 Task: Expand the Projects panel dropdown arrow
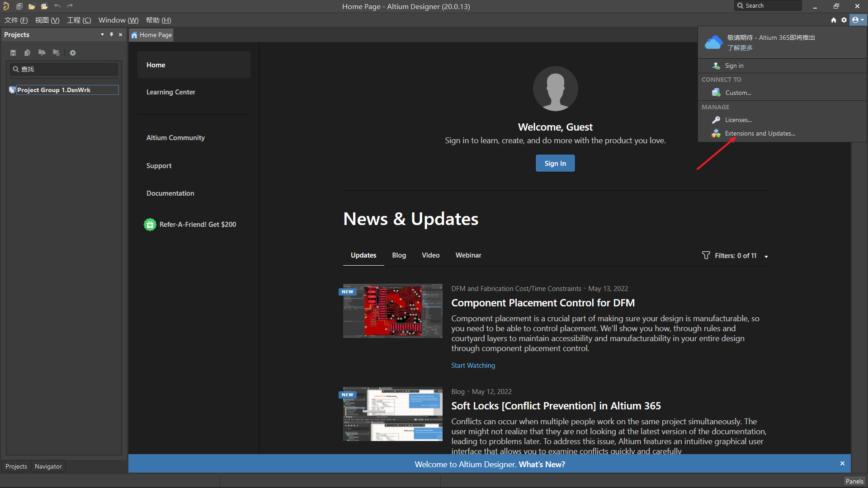point(102,35)
